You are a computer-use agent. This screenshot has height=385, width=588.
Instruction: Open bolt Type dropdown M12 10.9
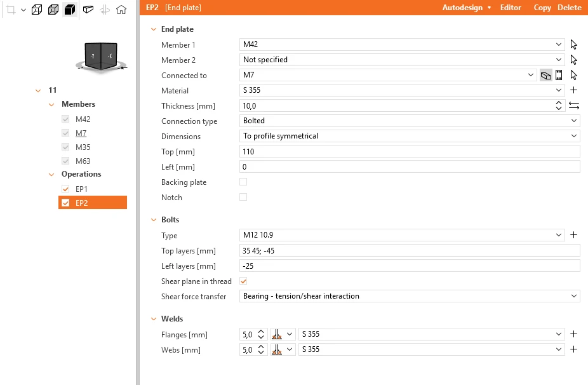401,235
